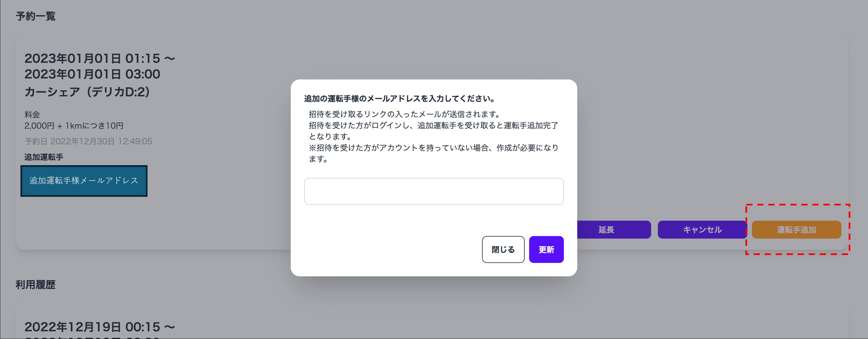Image resolution: width=868 pixels, height=339 pixels.
Task: Click the purple 更新 button
Action: (546, 249)
